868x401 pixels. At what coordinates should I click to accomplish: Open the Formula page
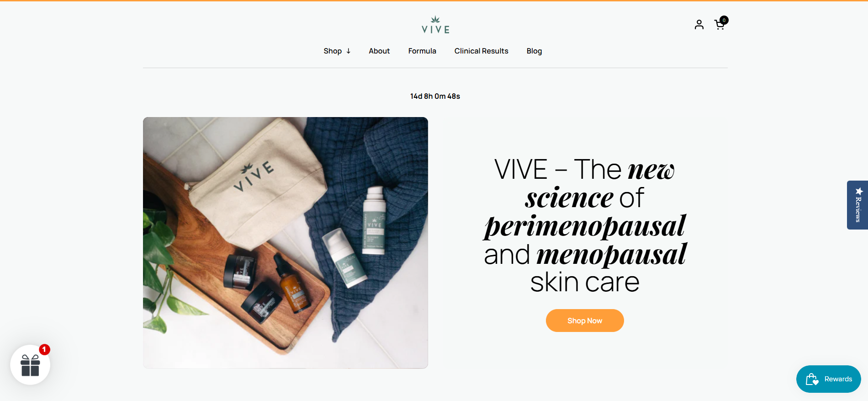(x=422, y=51)
